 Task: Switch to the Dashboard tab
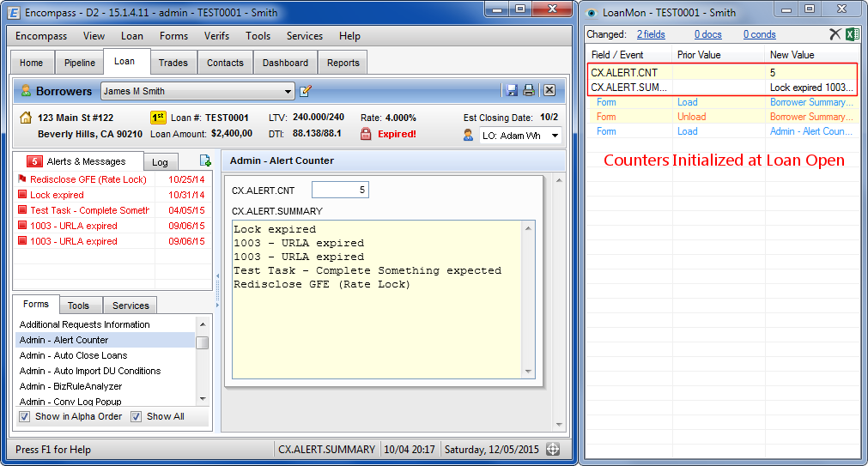click(x=285, y=64)
